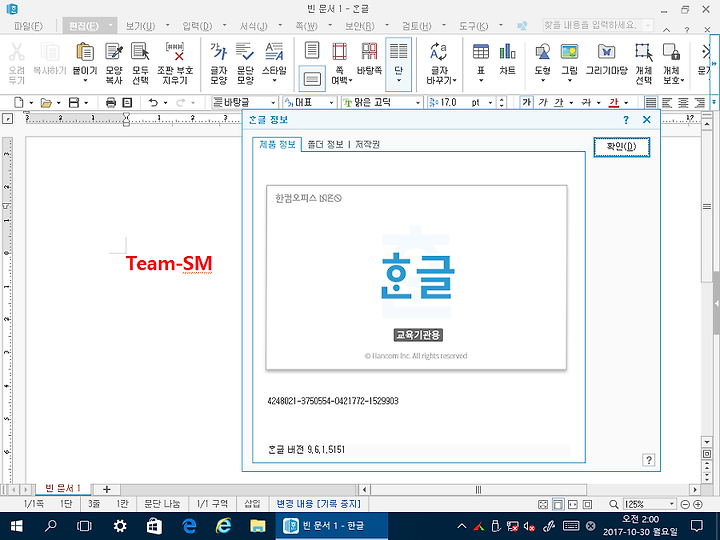Click the Open folder icon in quick toolbar
The height and width of the screenshot is (540, 720).
46,102
